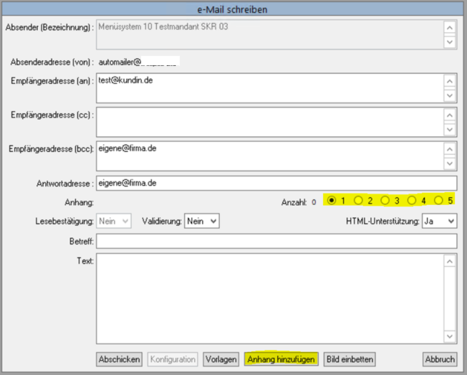Click the Betreff subject field

coord(277,241)
